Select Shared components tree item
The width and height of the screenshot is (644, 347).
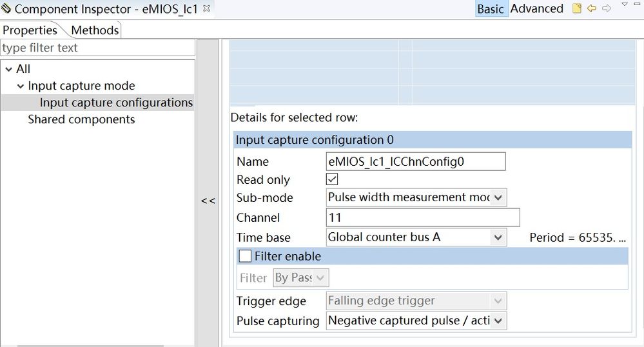pyautogui.click(x=81, y=119)
